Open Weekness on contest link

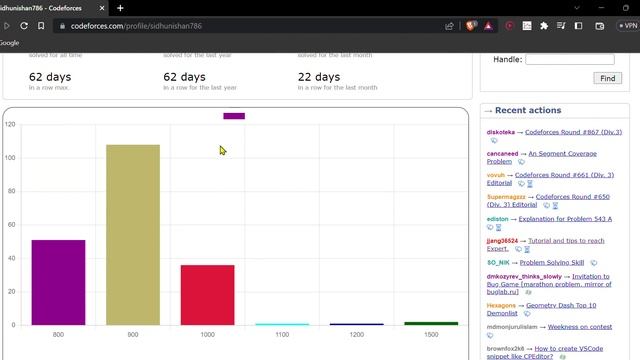click(580, 327)
